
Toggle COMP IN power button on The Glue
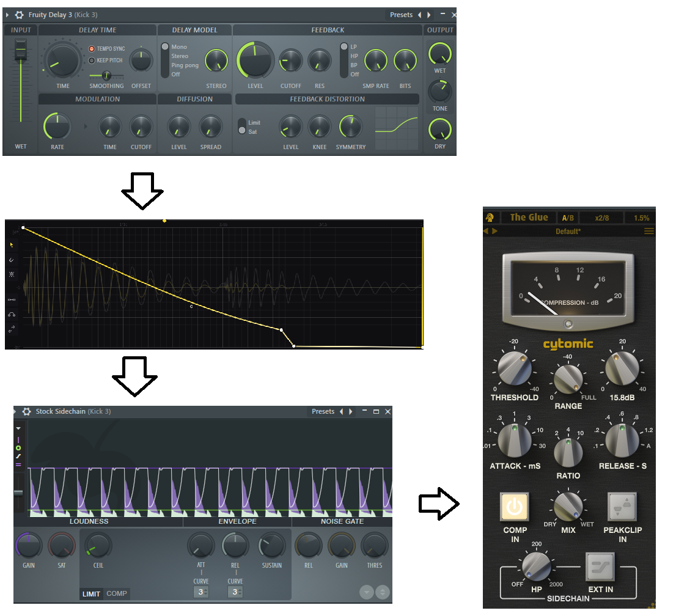(514, 507)
